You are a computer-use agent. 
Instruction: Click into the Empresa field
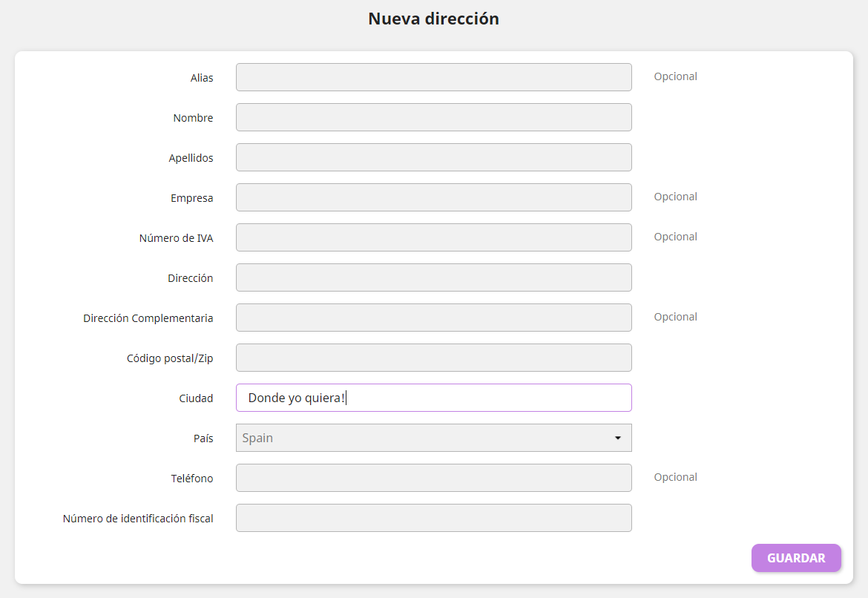(433, 197)
